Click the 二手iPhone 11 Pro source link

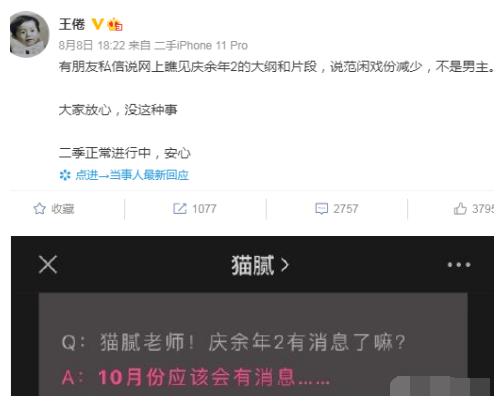201,45
